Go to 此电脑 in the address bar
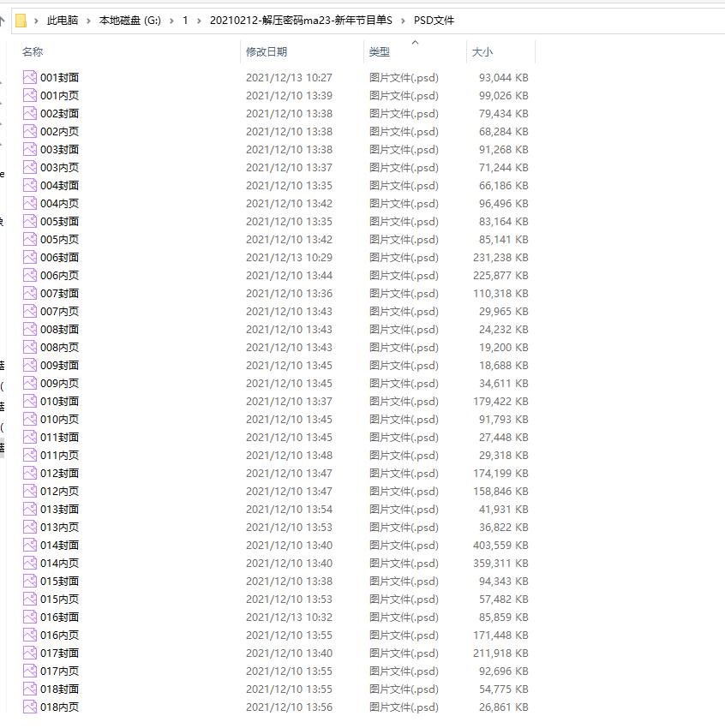This screenshot has height=728, width=725. pyautogui.click(x=63, y=21)
